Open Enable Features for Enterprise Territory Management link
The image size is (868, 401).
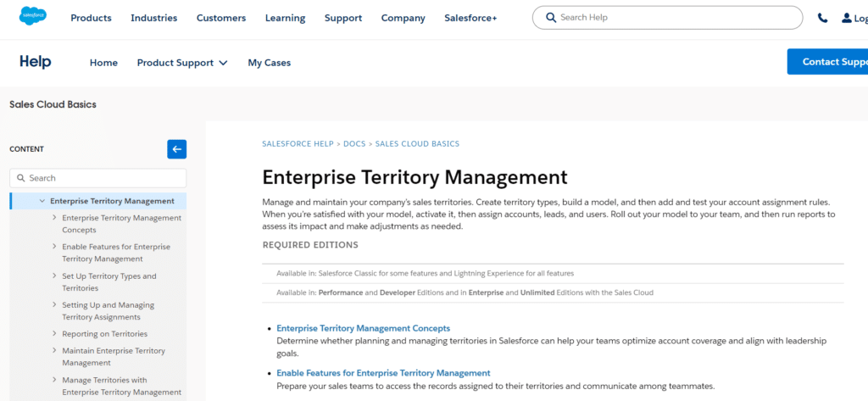click(x=383, y=373)
